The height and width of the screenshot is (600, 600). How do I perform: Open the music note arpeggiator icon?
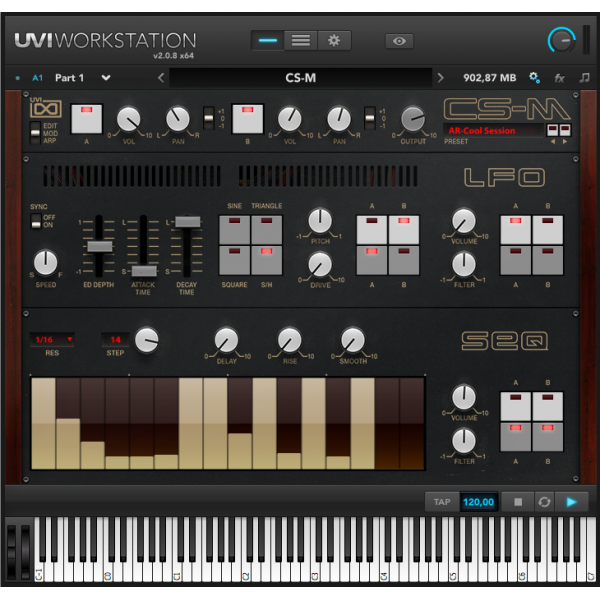584,78
